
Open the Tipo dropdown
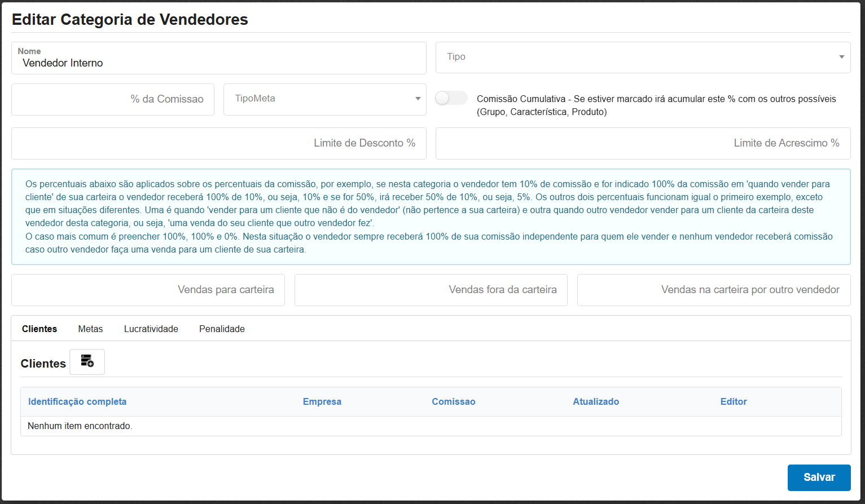[x=643, y=57]
